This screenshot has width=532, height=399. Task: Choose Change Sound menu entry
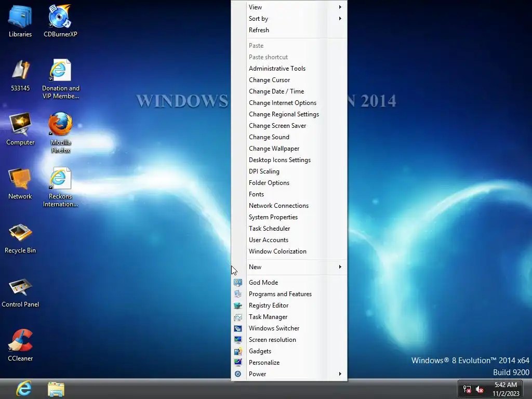pos(289,137)
